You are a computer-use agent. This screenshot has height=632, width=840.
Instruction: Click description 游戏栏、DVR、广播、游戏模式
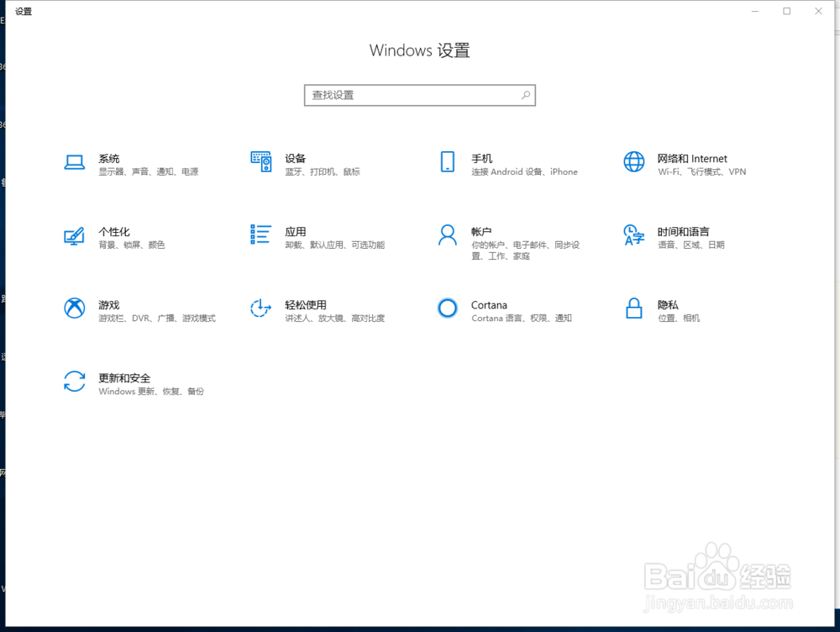(x=157, y=318)
